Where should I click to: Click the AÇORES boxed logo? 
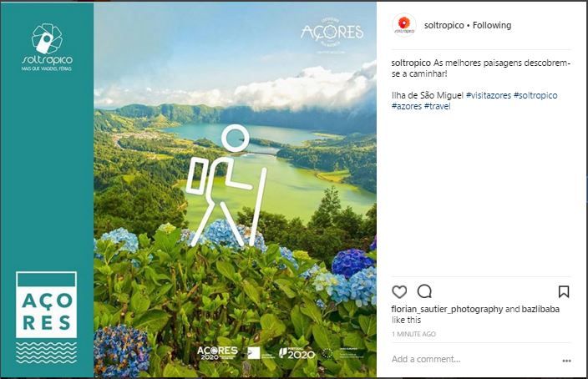click(47, 305)
